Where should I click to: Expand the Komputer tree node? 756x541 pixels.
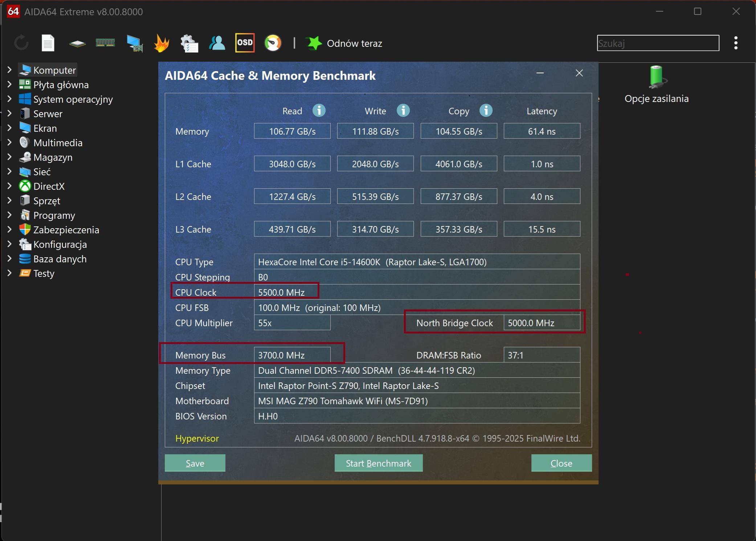tap(9, 70)
